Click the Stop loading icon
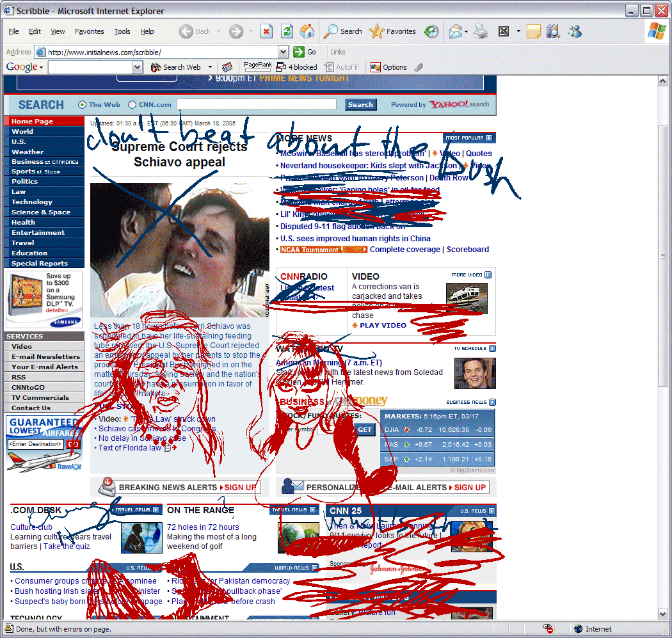Screen dimensions: 672x638 (266, 31)
